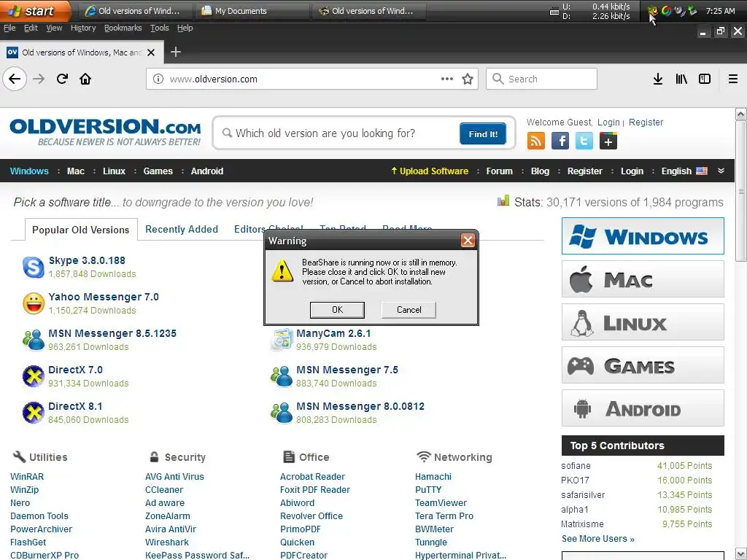This screenshot has width=747, height=560.
Task: Click the Register link near Welcome Guest
Action: (646, 122)
